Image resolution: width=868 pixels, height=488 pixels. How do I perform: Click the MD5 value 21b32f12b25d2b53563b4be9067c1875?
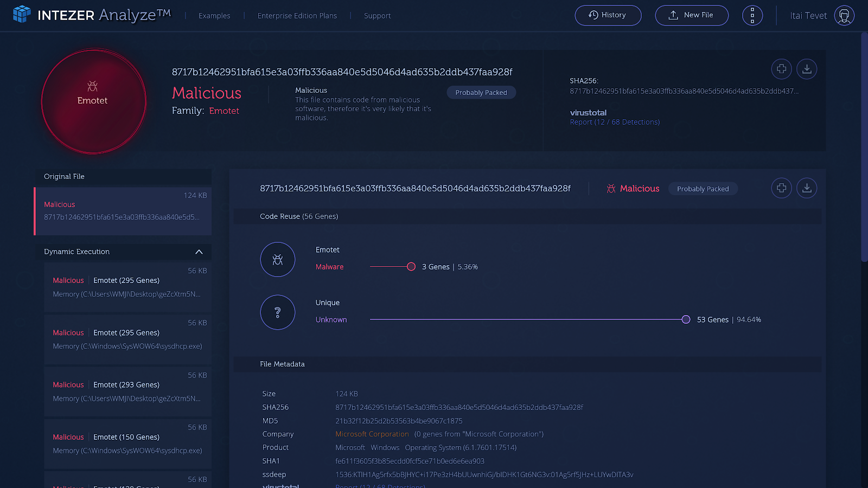click(399, 421)
